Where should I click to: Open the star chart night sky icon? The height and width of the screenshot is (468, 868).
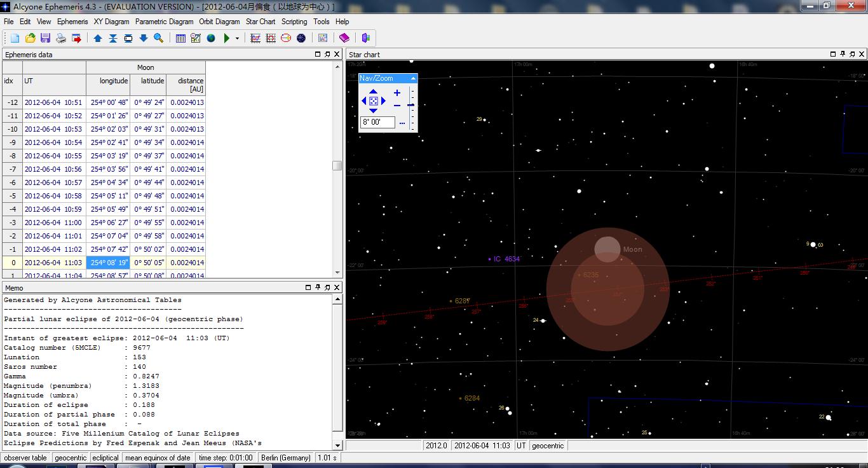[x=301, y=38]
